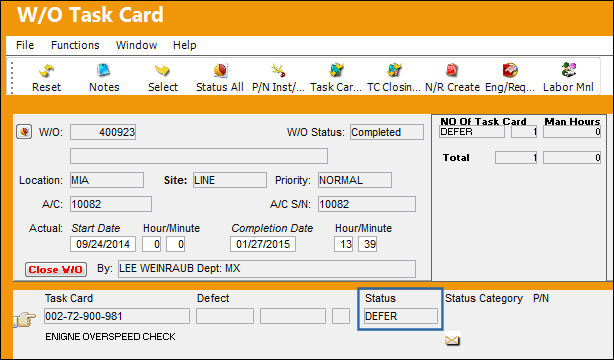The width and height of the screenshot is (614, 360).
Task: Click the Priority field showing NORMAL
Action: (x=354, y=180)
